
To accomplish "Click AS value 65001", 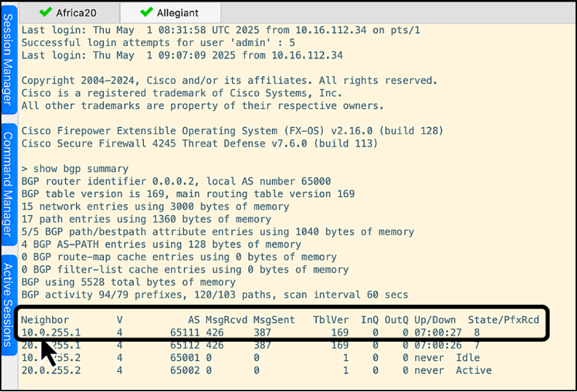I will pyautogui.click(x=185, y=358).
